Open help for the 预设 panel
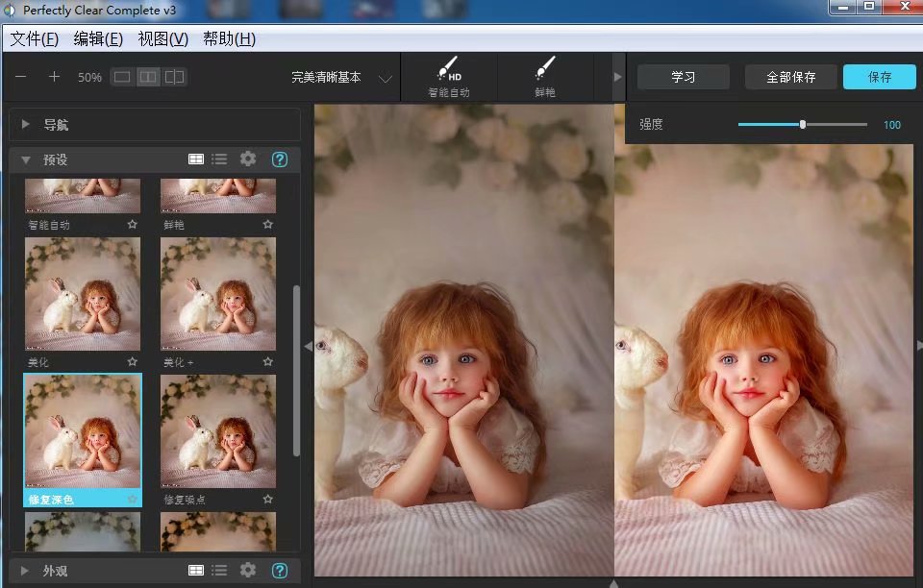The image size is (923, 588). click(280, 159)
